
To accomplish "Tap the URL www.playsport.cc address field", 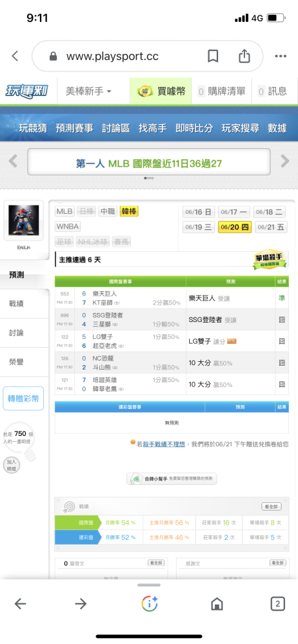I will [x=112, y=56].
